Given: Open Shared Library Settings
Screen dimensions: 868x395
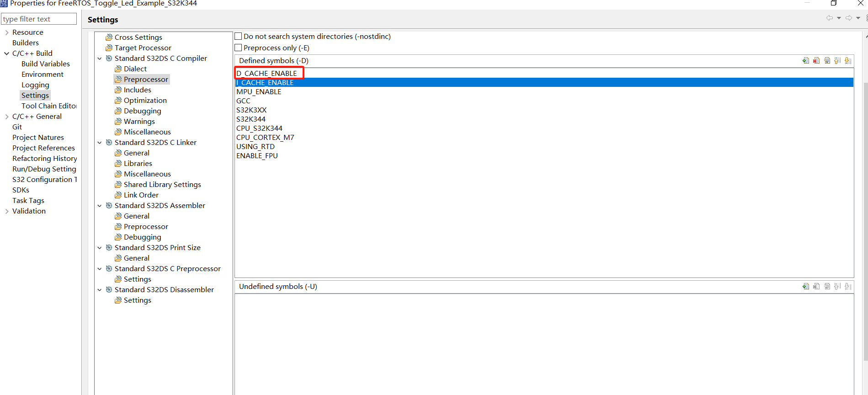Looking at the screenshot, I should (x=162, y=184).
